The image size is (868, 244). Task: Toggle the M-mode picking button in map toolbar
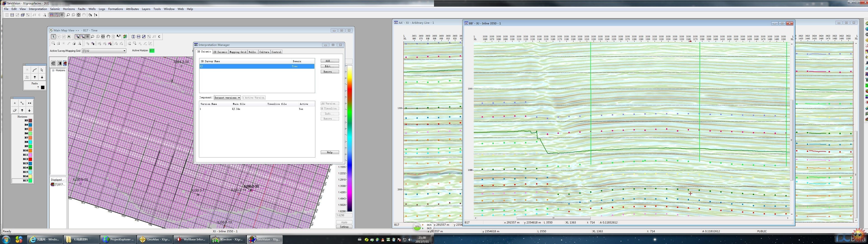pyautogui.click(x=83, y=37)
